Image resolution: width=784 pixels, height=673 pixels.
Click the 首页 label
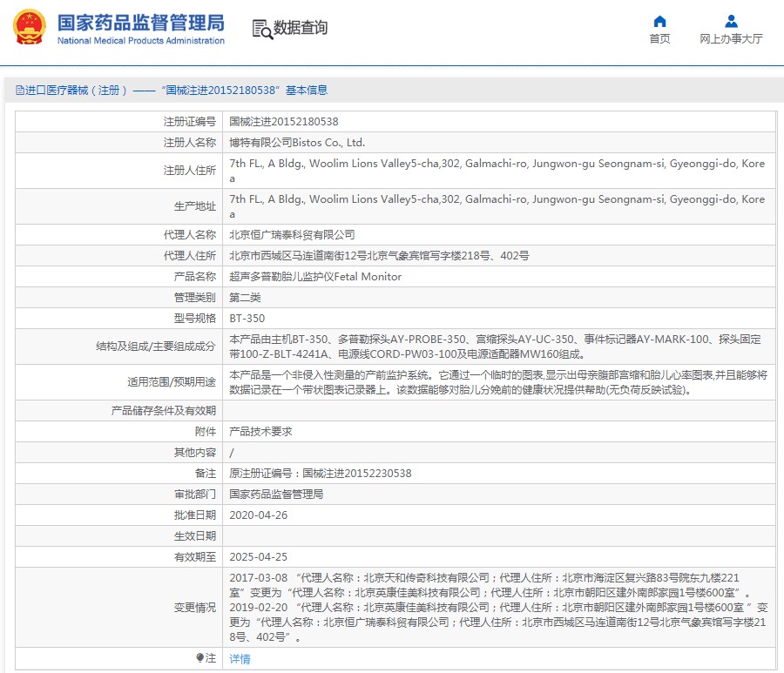(x=659, y=38)
